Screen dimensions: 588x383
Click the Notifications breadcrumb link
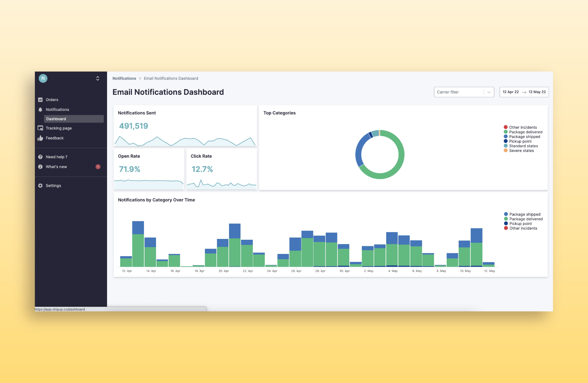124,78
